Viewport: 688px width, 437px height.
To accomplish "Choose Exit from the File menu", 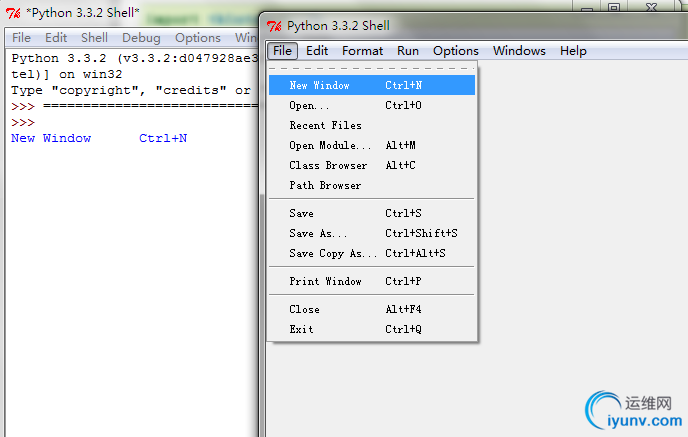I will click(x=372, y=330).
